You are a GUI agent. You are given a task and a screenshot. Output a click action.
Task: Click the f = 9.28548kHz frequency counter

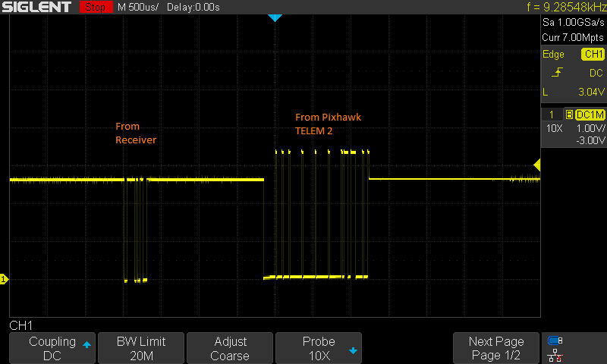(x=566, y=7)
